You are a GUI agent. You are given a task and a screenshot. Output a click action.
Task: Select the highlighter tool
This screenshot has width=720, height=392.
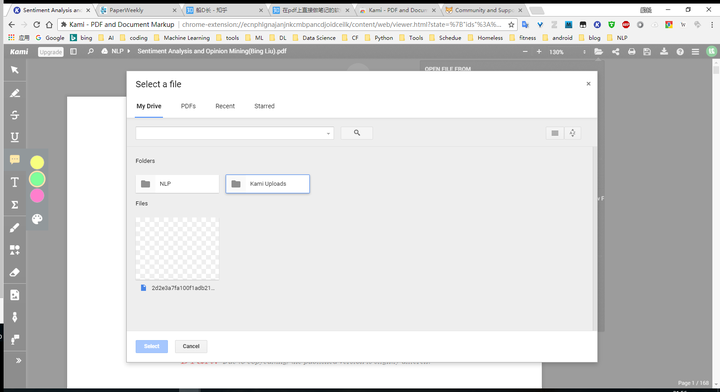[x=15, y=93]
